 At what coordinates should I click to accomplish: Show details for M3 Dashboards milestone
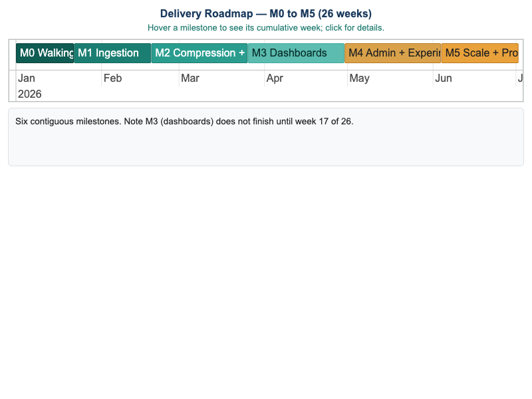(x=296, y=53)
